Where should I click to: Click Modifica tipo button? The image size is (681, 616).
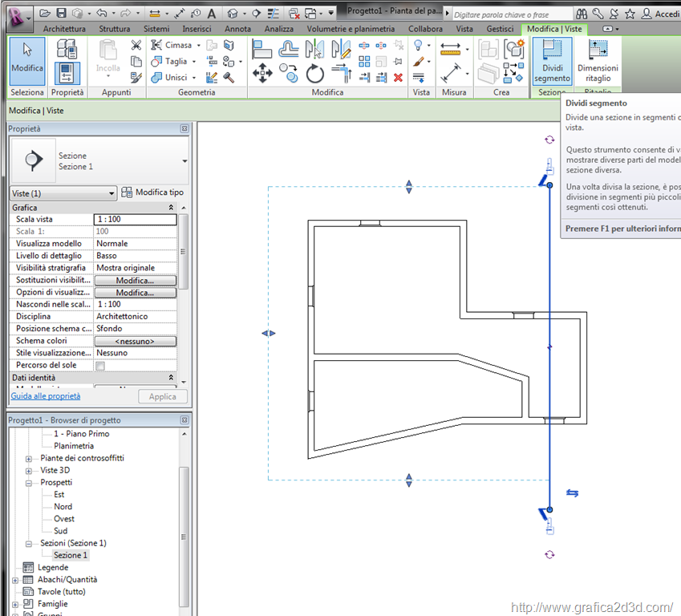tap(152, 192)
